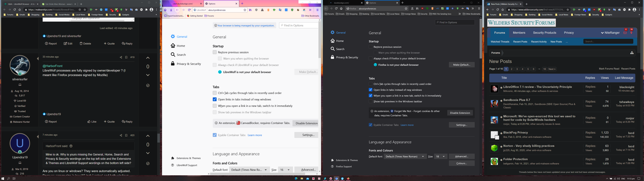
Task: Enable Restore previous session in LibreWolf
Action: pyautogui.click(x=214, y=52)
